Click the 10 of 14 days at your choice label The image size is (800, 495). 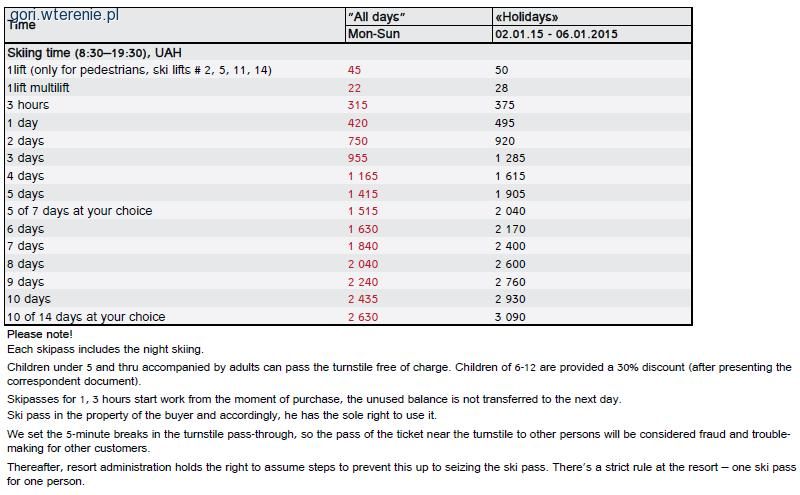(x=86, y=317)
